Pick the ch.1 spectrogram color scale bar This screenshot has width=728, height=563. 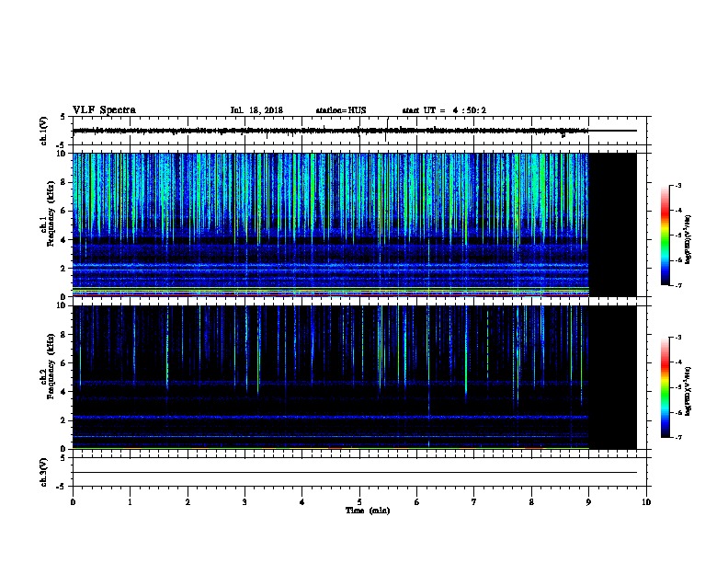(665, 236)
